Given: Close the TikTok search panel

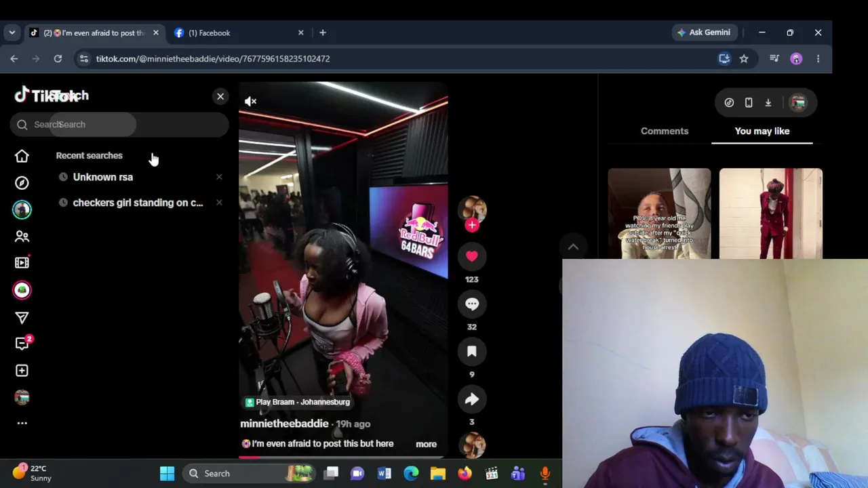Looking at the screenshot, I should (220, 96).
